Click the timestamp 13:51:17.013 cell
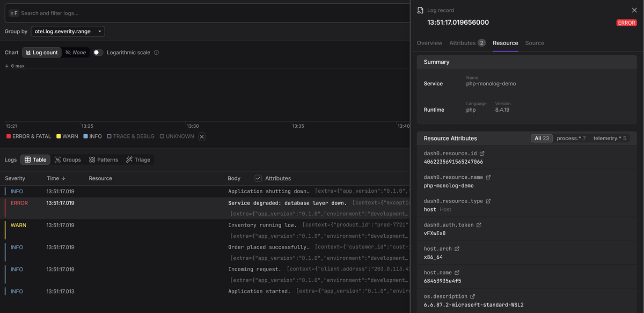The height and width of the screenshot is (313, 644). [x=61, y=292]
